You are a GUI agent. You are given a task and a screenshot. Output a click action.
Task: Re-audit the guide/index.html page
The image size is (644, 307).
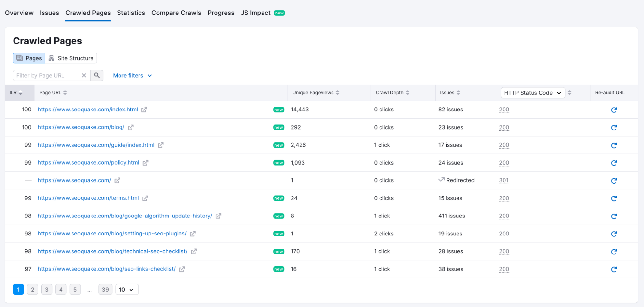[x=614, y=145]
